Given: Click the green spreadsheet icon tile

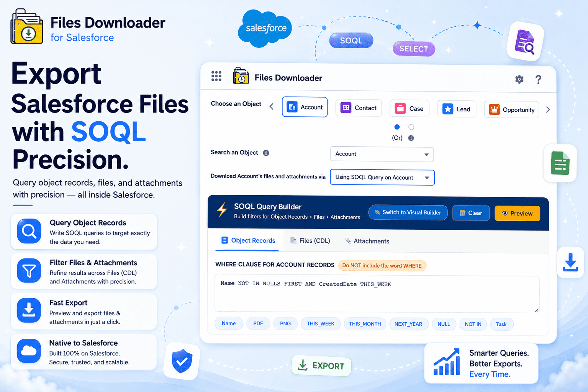Looking at the screenshot, I should coord(560,163).
